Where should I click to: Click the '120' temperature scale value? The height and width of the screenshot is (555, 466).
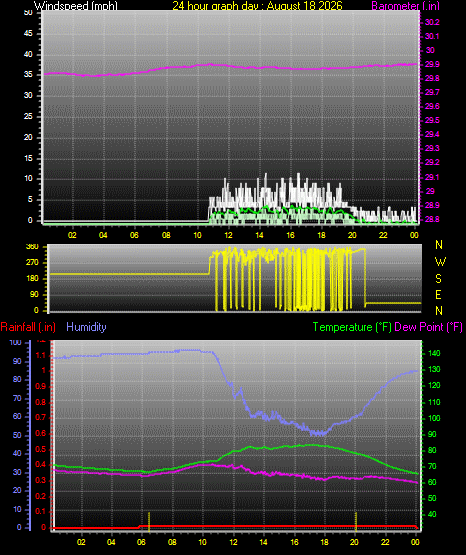click(x=434, y=385)
